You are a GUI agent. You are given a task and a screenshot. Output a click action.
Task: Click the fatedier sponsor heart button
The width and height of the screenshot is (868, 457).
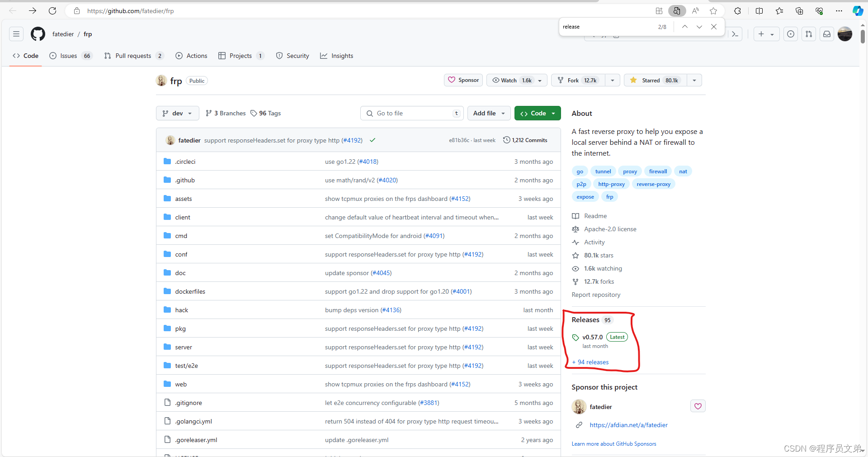point(698,406)
